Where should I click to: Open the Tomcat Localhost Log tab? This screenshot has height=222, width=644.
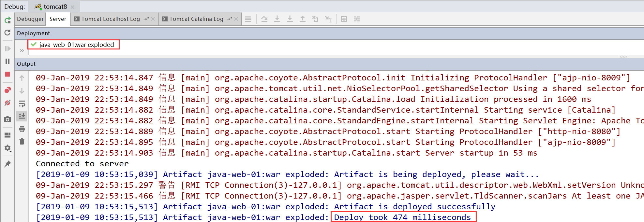(111, 19)
